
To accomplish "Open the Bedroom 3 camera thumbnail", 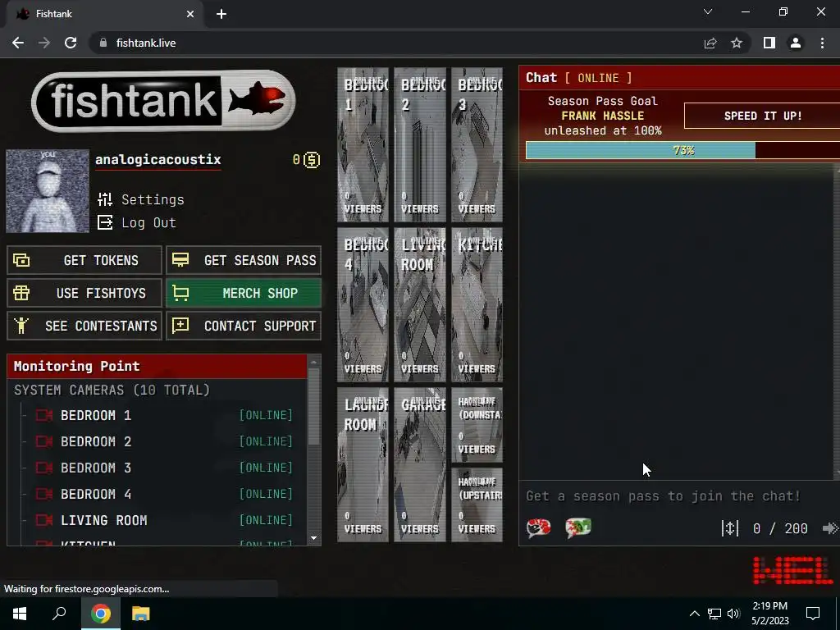I will pyautogui.click(x=477, y=144).
